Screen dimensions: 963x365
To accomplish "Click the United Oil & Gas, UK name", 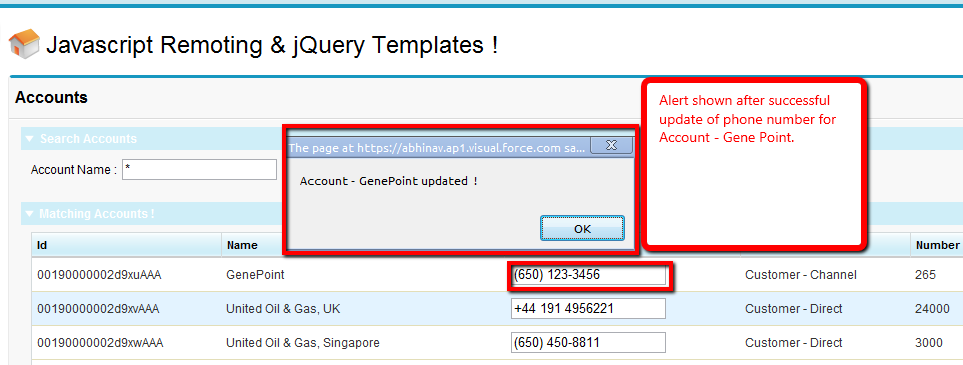I will 283,309.
